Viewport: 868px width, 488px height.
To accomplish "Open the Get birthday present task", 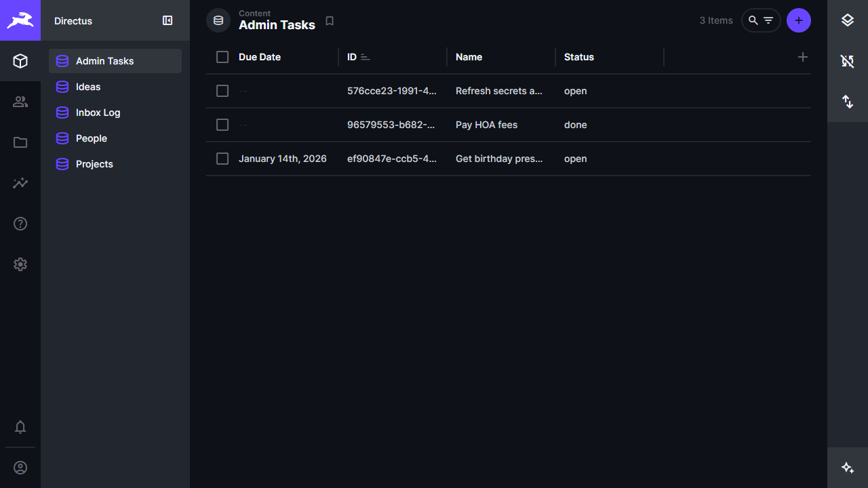I will point(499,159).
